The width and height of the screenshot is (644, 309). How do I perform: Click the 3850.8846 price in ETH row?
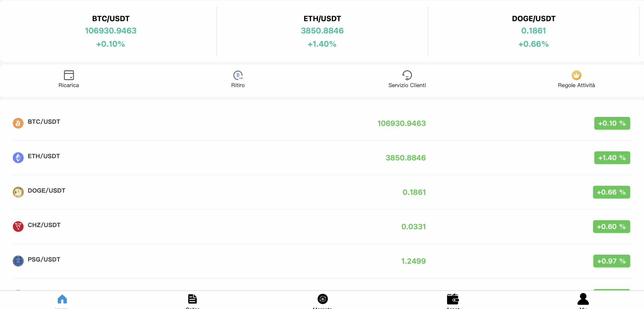coord(406,158)
